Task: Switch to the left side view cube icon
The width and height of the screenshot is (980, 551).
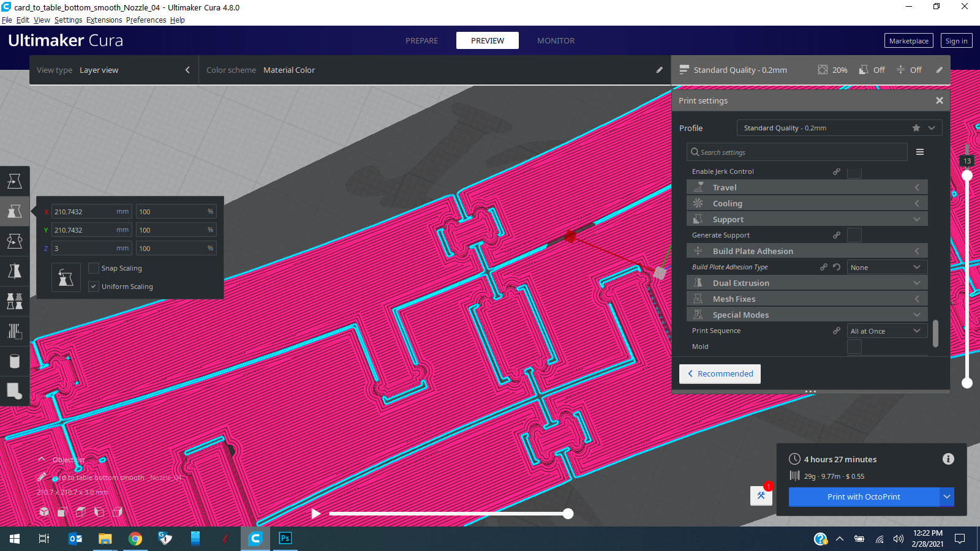Action: pos(99,512)
